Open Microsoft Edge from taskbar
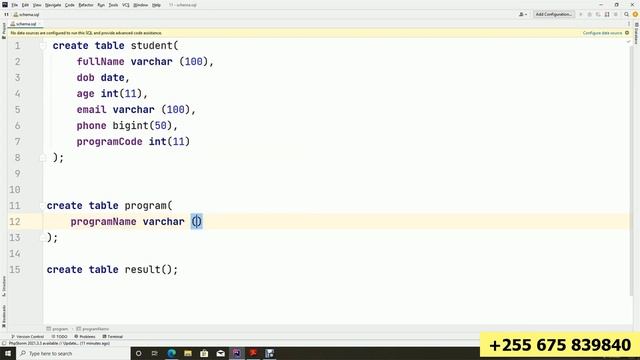Screen dimensions: 640x360 [171, 353]
